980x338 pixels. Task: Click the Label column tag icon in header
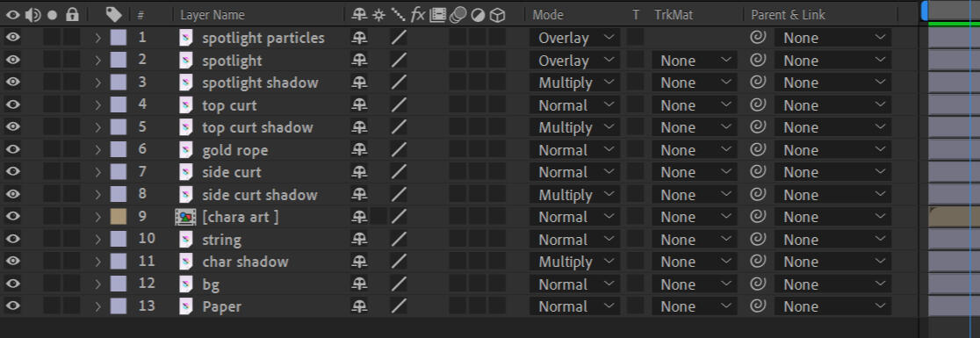114,14
